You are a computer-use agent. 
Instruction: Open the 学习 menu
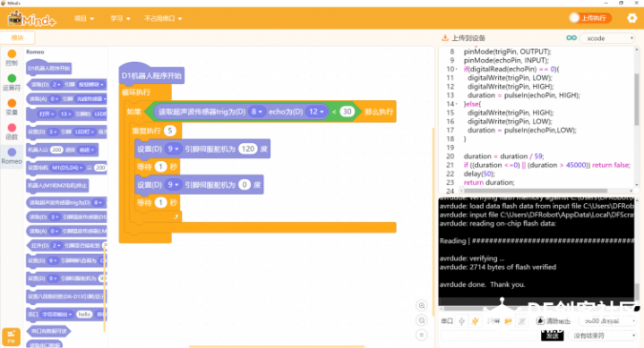click(x=120, y=19)
